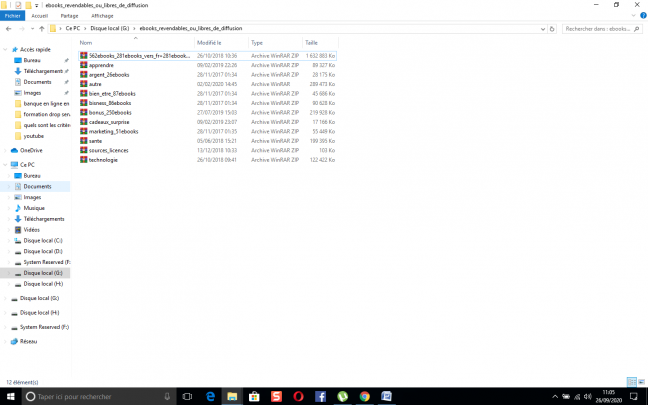Expand the OneDrive tree node
648x405 pixels.
5,150
